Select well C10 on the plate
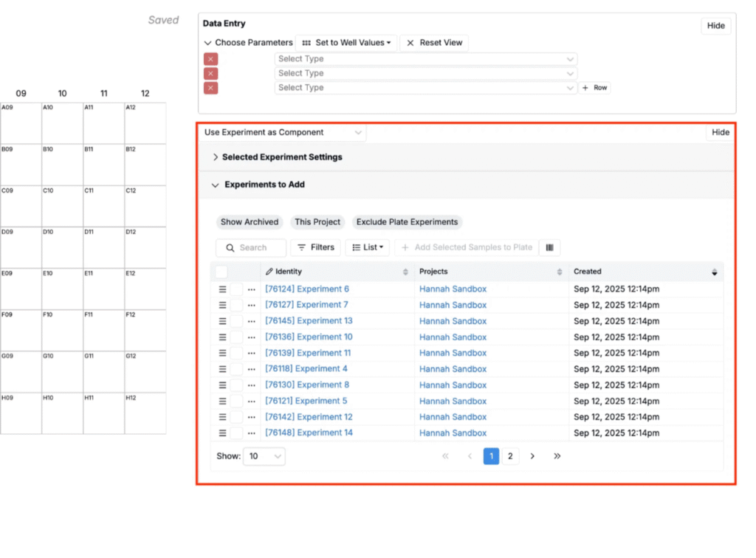The image size is (756, 558). pyautogui.click(x=62, y=206)
